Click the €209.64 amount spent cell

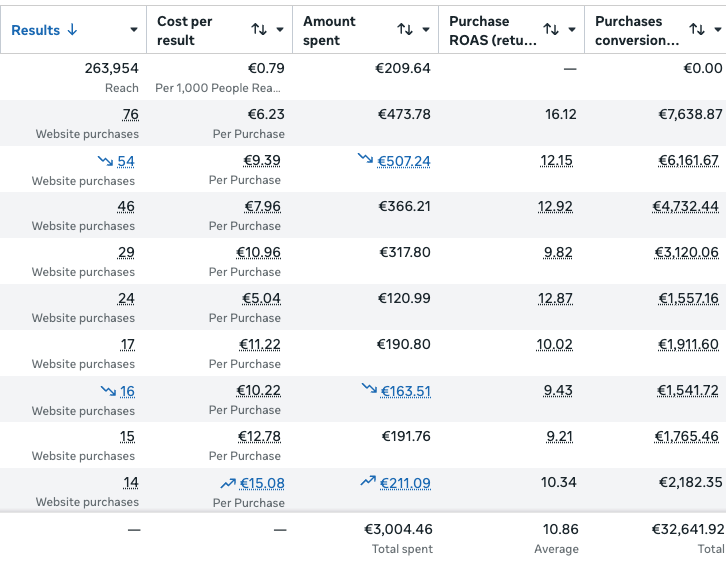(403, 69)
